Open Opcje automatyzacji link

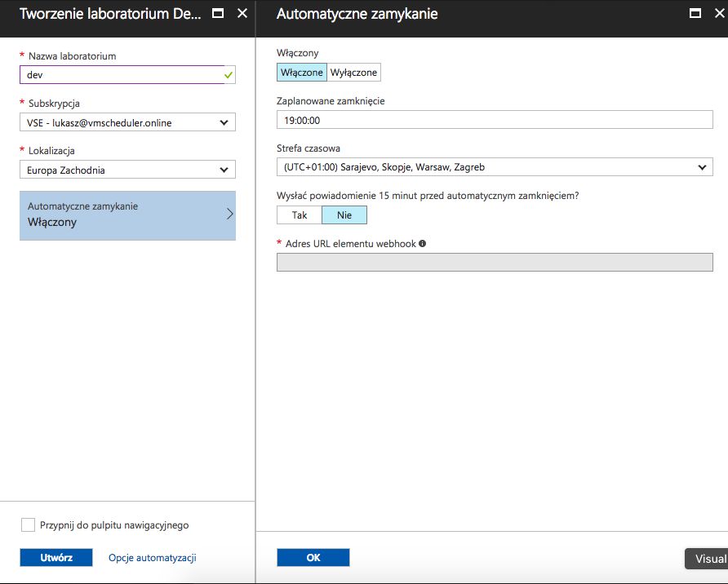click(152, 558)
